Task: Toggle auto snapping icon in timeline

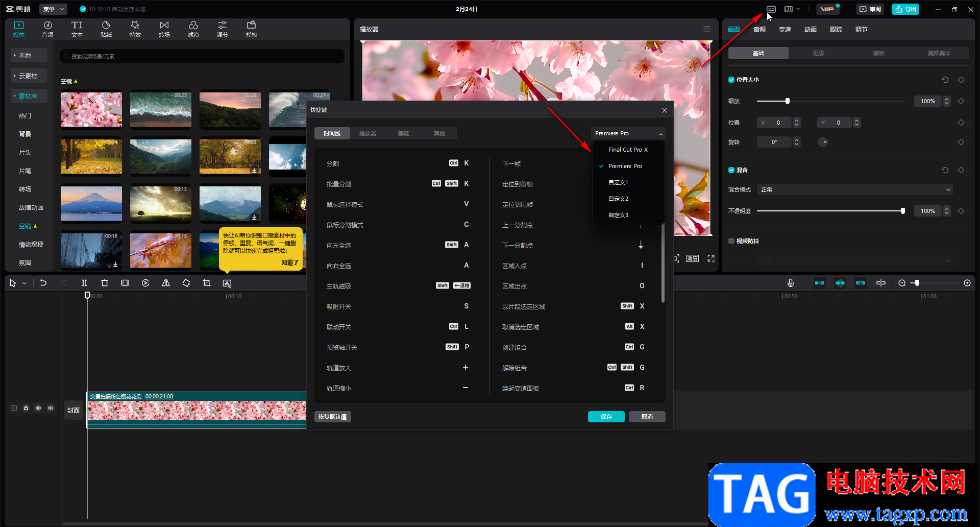Action: coord(840,283)
